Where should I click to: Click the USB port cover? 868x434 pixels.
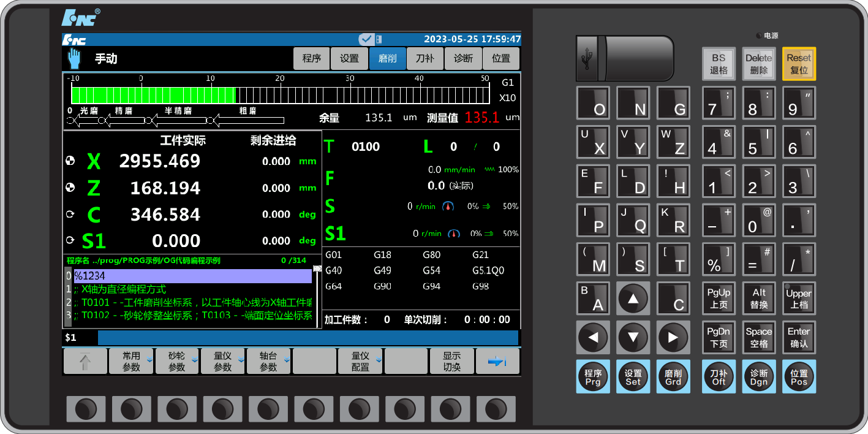point(624,58)
